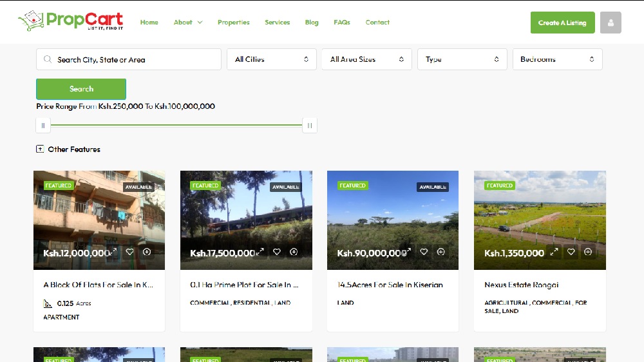Favorite the Ksh.17,500,000 prime plot
This screenshot has width=644, height=362.
tap(277, 252)
